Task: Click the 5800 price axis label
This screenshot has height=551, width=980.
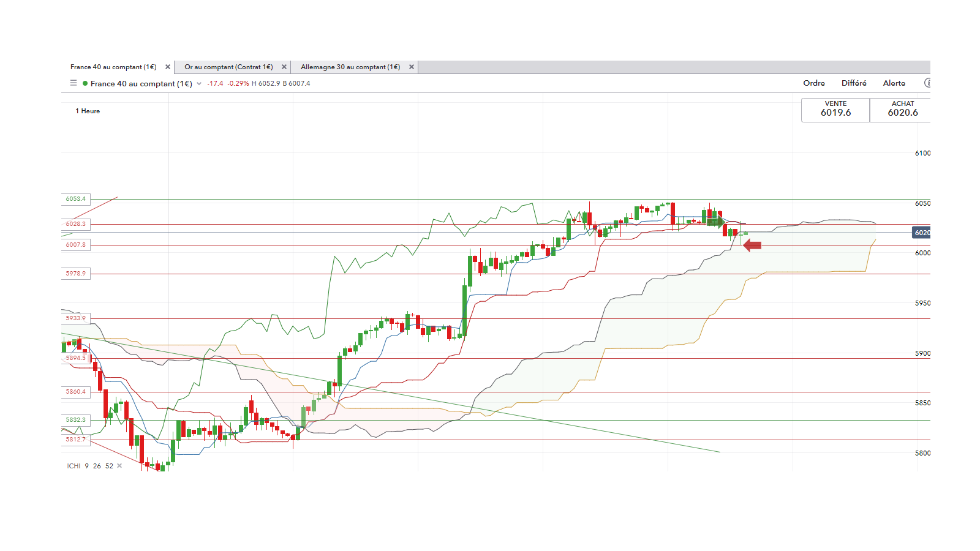Action: pyautogui.click(x=922, y=453)
